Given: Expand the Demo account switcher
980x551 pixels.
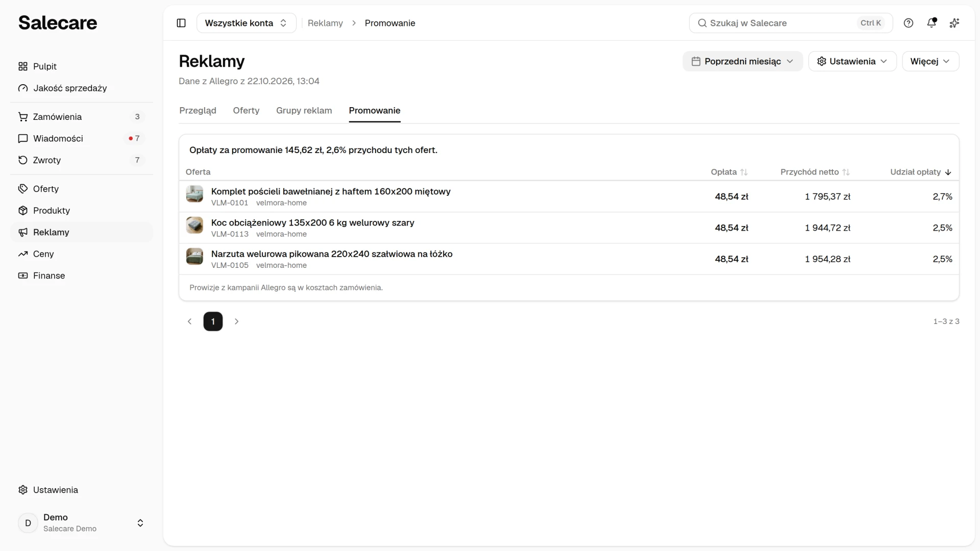Looking at the screenshot, I should tap(82, 523).
